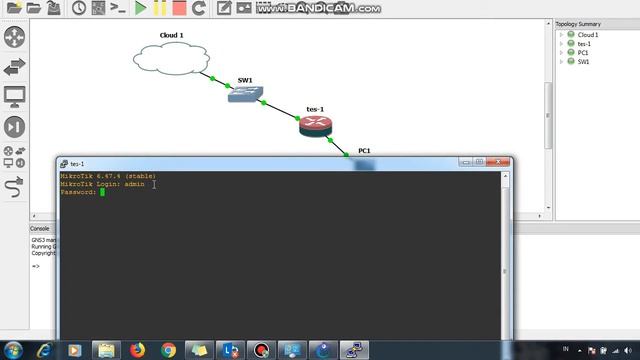Screen dimensions: 640x360
Task: Open Google Chrome from the taskbar
Action: [x=168, y=350]
